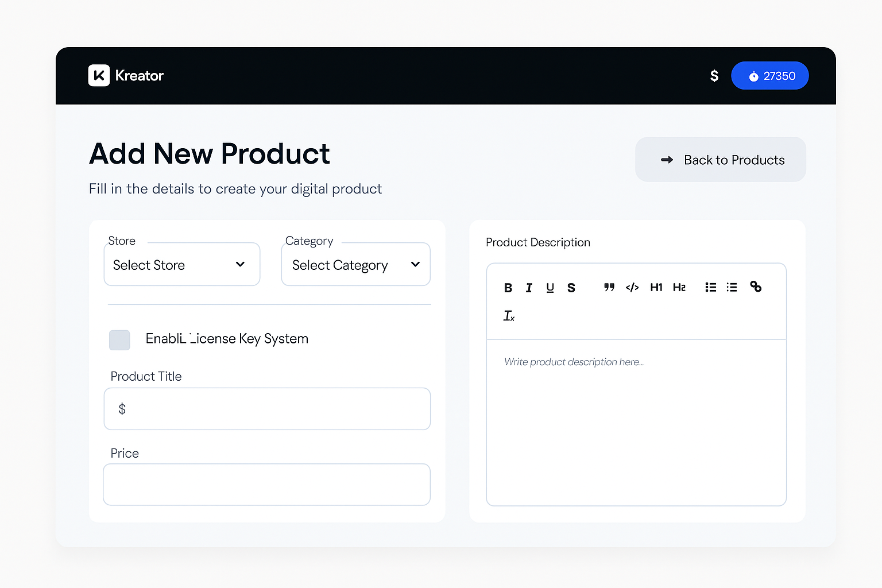Click the Product Title input field
This screenshot has height=588, width=882.
(x=267, y=409)
